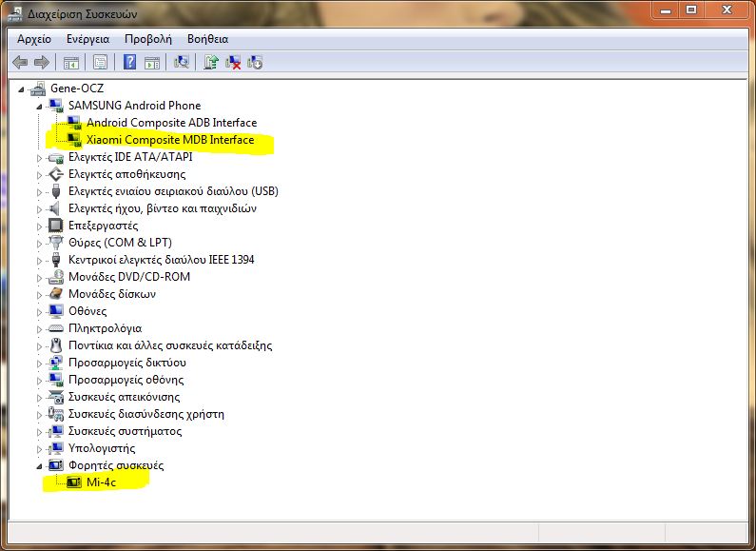The width and height of the screenshot is (756, 551).
Task: Click the Back arrow in the toolbar
Action: (20, 63)
